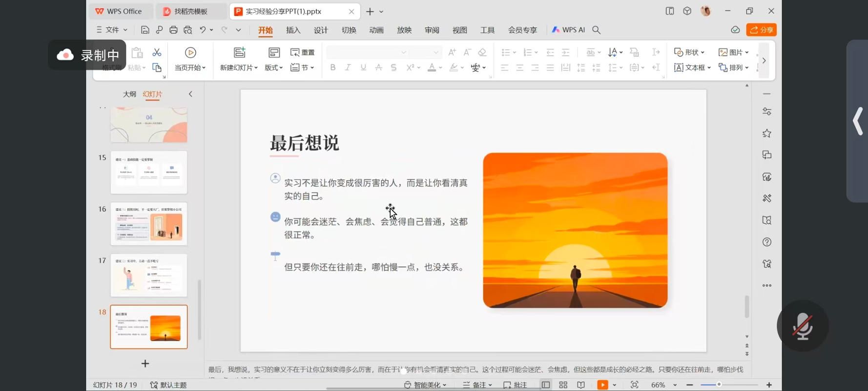Screen dimensions: 868x391
Task: Click the 智能美化 button in status bar
Action: (x=425, y=385)
